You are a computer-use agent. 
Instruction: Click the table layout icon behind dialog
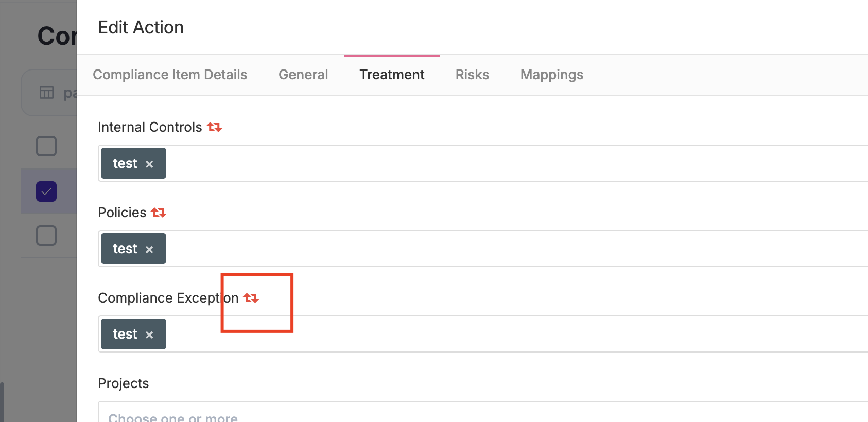[x=46, y=93]
